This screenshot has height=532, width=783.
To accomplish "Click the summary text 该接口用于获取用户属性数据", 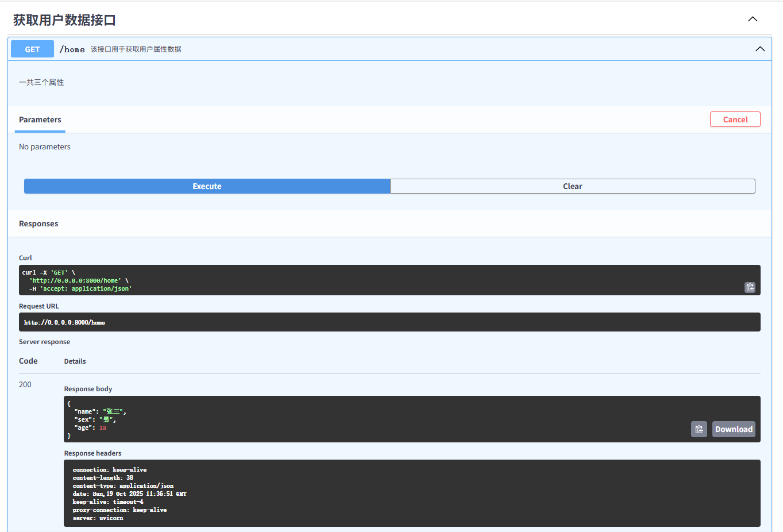I will [136, 49].
